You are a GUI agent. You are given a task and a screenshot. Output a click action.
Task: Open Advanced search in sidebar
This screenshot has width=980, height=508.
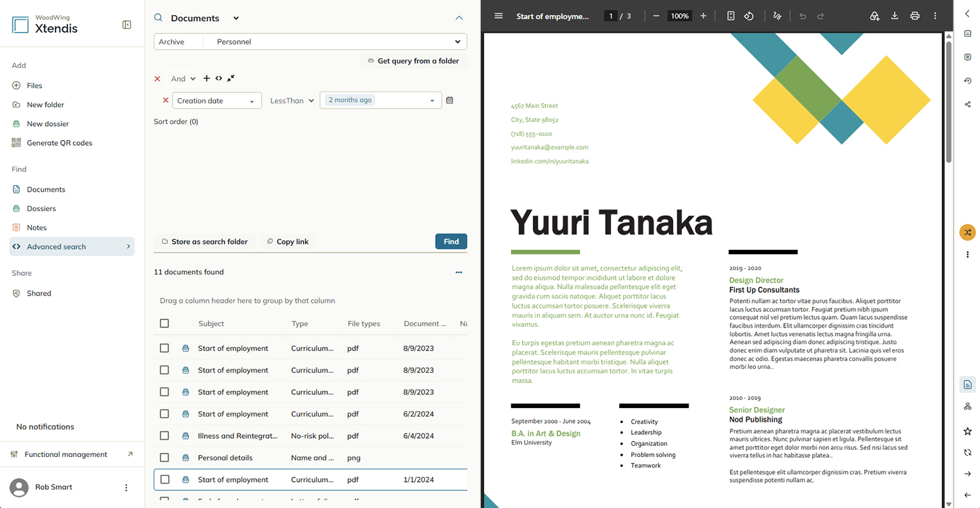pyautogui.click(x=73, y=246)
